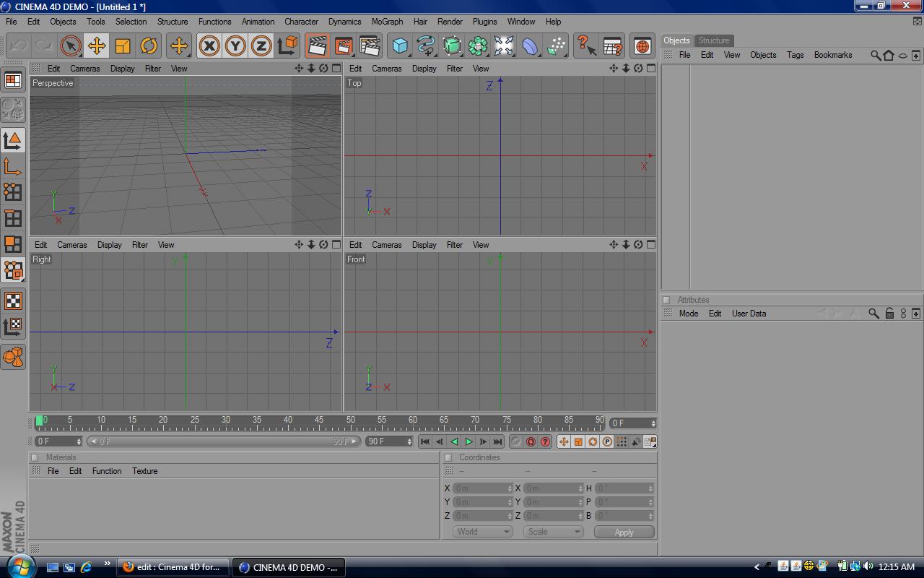Switch to Polygons mode in left palette
The image size is (924, 578).
click(13, 243)
